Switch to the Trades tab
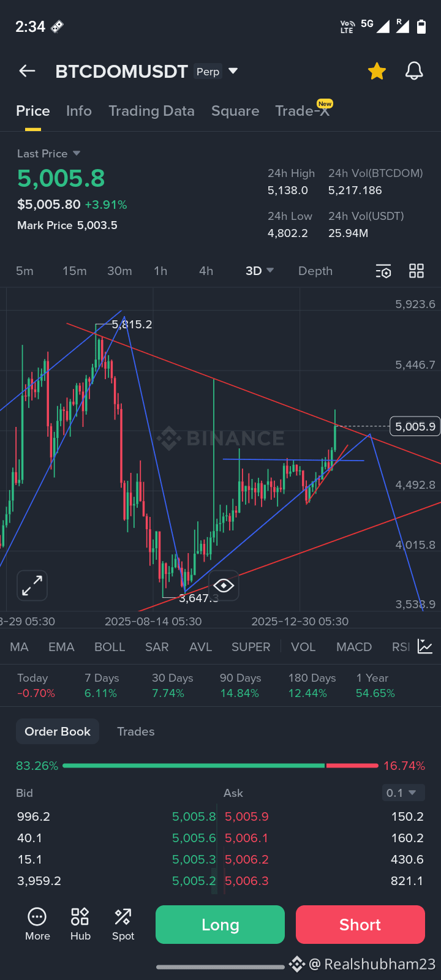 (136, 731)
